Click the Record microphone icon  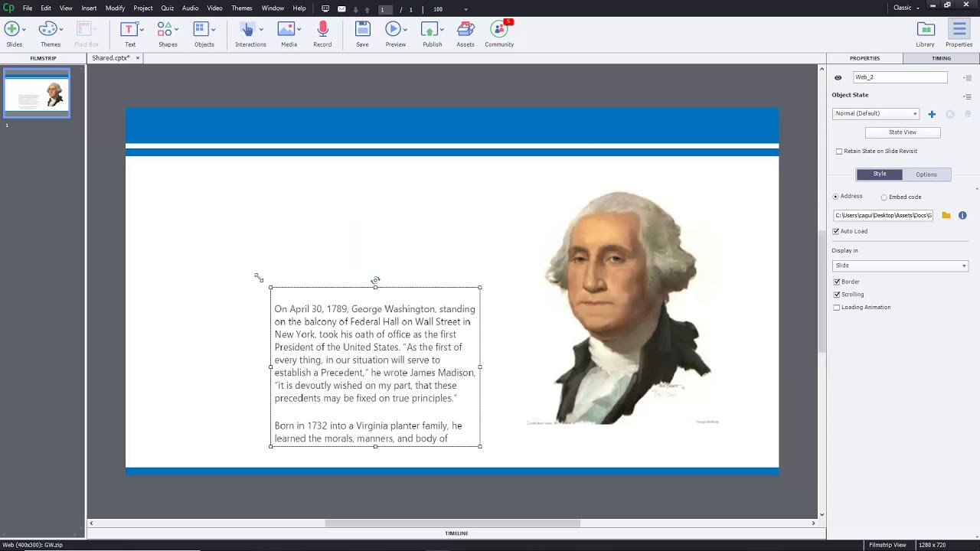pyautogui.click(x=322, y=29)
